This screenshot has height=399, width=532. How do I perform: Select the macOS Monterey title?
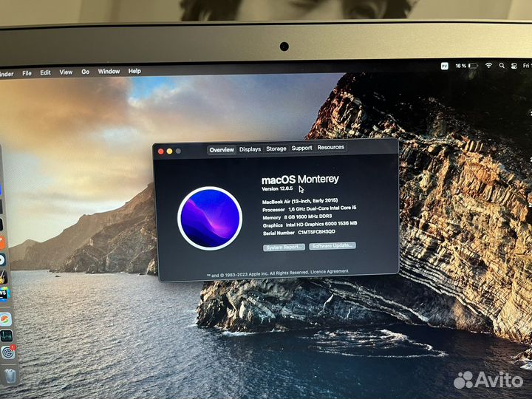[300, 179]
